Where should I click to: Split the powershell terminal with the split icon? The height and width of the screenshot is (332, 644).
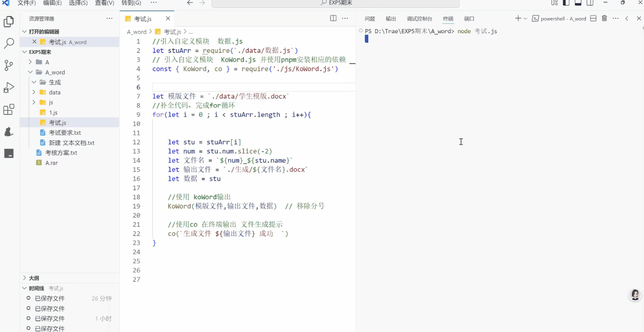point(593,18)
